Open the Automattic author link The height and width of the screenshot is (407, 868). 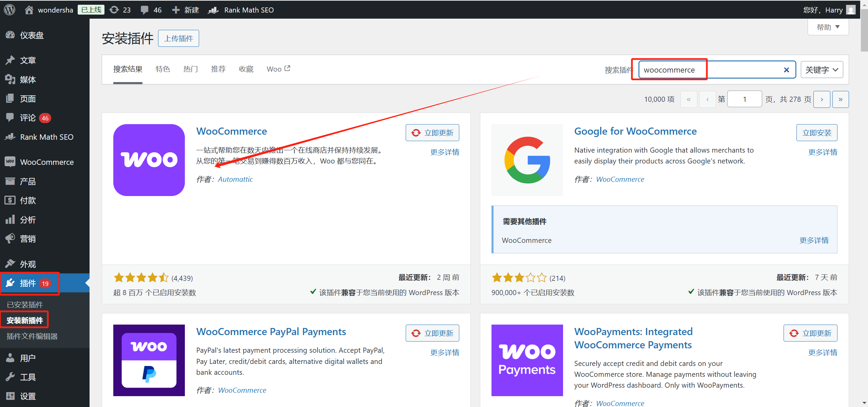point(235,179)
